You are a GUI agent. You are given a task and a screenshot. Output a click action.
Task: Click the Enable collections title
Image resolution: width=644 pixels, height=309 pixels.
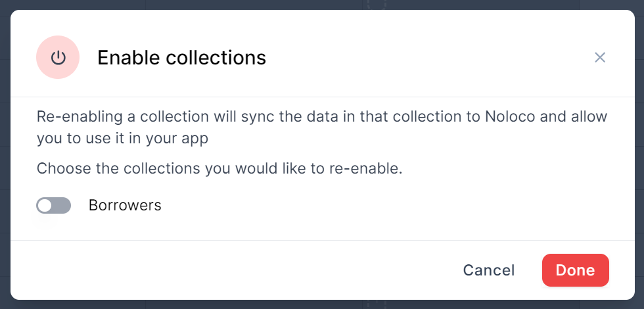[181, 58]
